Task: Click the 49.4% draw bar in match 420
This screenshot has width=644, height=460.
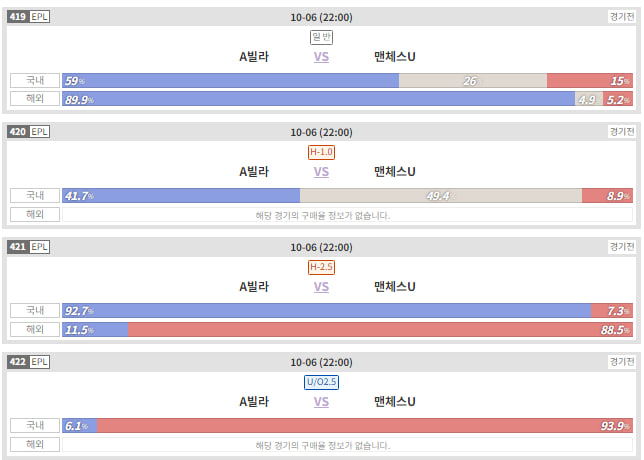Action: (x=441, y=196)
